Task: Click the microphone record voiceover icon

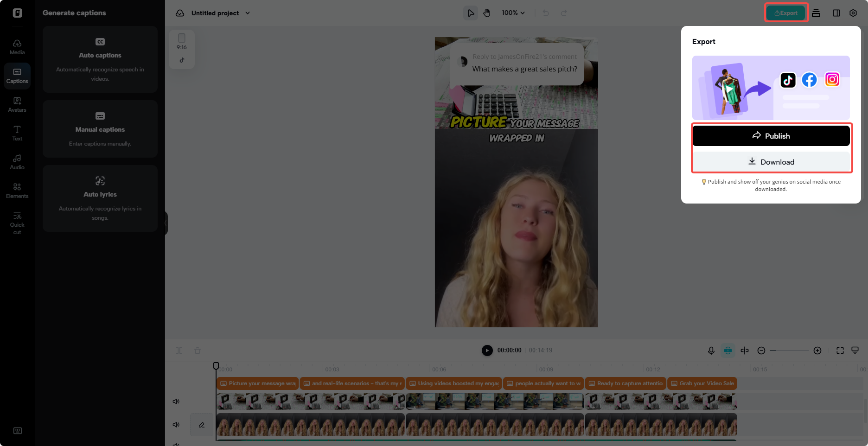Action: 711,350
